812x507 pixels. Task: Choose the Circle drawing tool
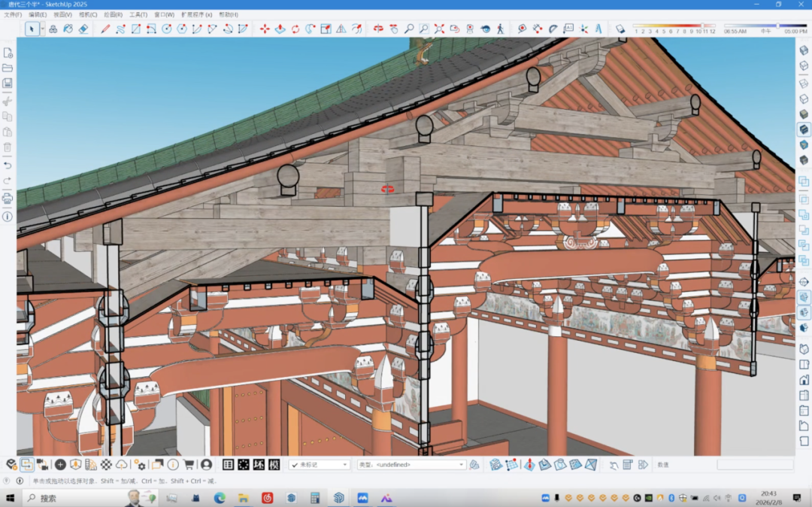(167, 29)
